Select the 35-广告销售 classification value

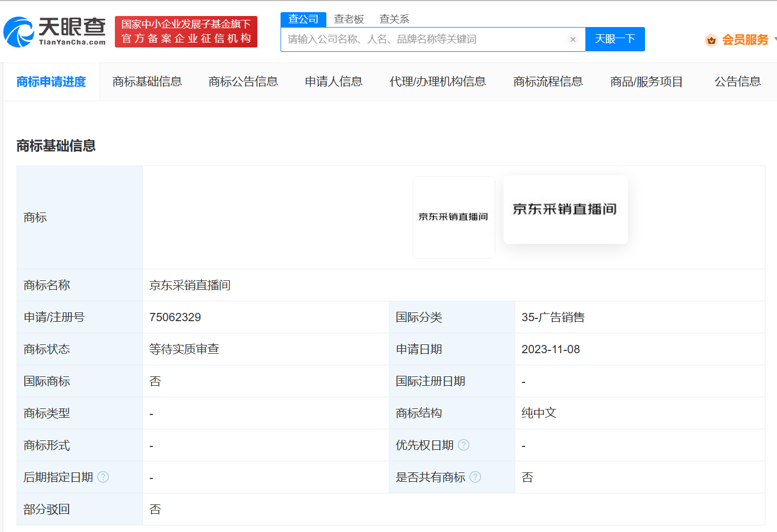(x=553, y=317)
